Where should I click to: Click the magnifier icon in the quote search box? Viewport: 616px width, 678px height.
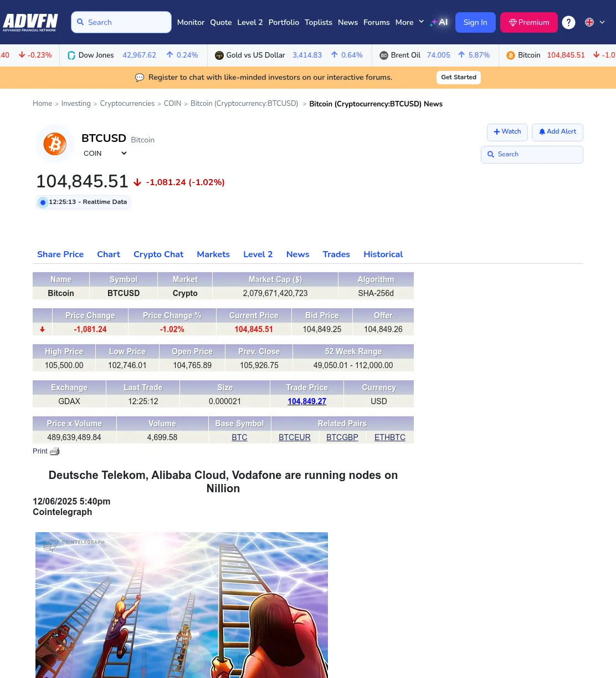[491, 155]
